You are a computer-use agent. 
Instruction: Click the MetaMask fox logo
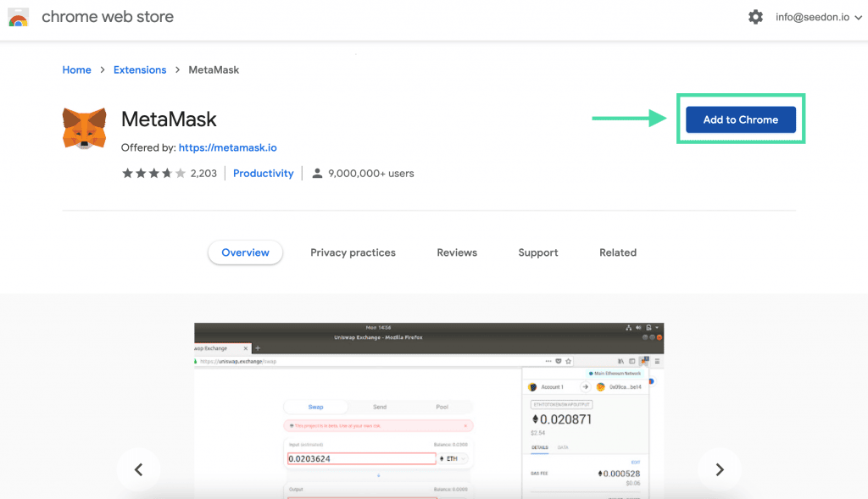click(x=84, y=128)
